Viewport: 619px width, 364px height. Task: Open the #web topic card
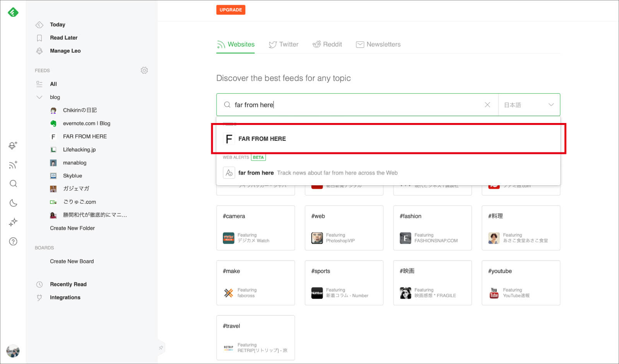344,228
